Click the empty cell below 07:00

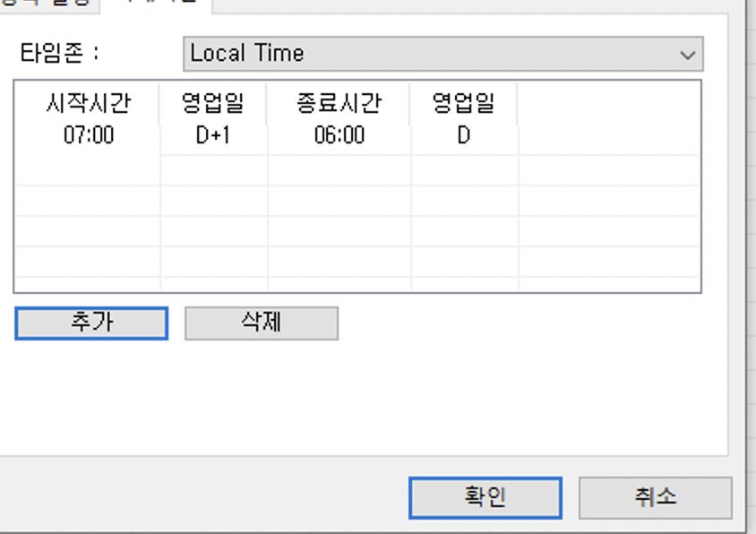(x=88, y=170)
